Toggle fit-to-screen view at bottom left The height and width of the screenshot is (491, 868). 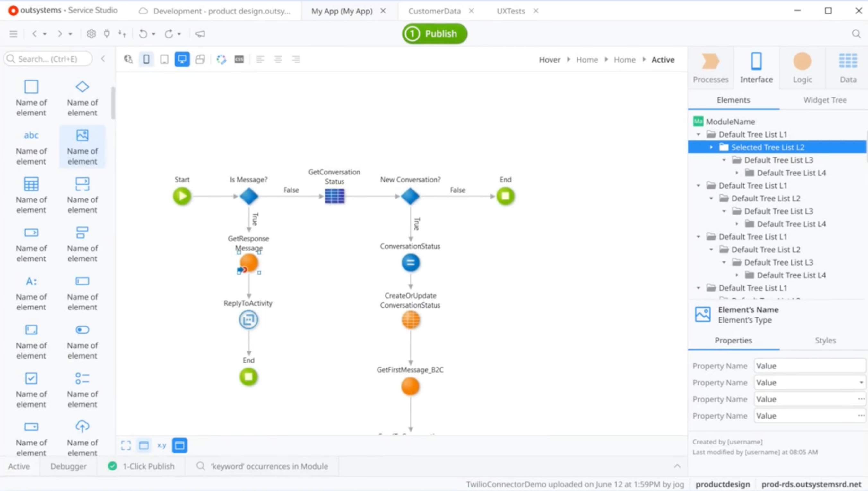point(126,445)
